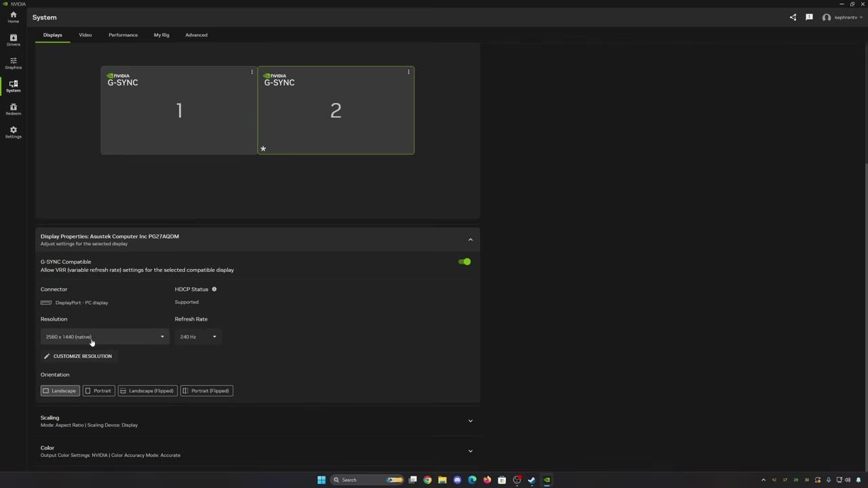Open Chrome from the taskbar

427,480
